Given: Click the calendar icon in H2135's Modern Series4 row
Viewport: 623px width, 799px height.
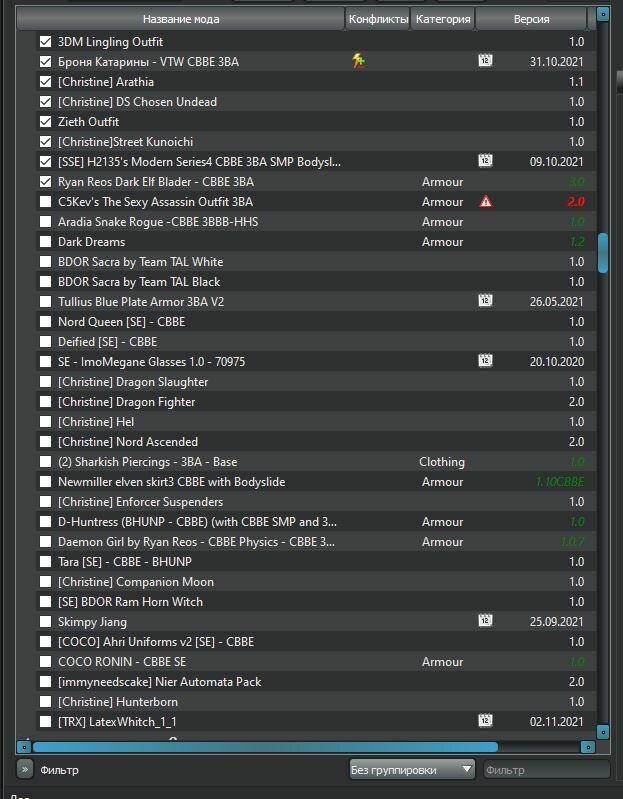Looking at the screenshot, I should click(485, 161).
